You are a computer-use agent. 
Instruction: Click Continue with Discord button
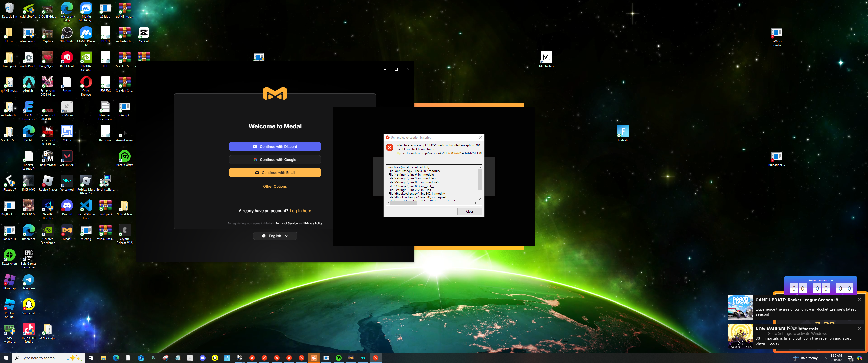(x=275, y=147)
